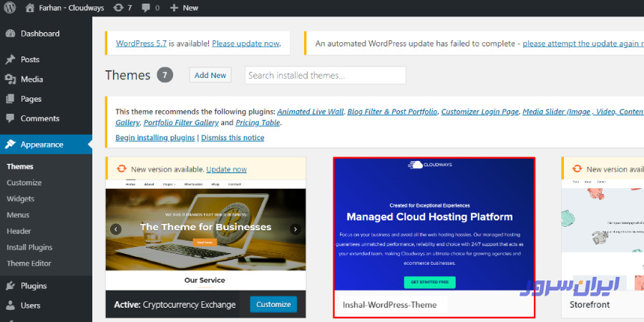The width and height of the screenshot is (644, 322).
Task: Click the Users icon in sidebar
Action: [x=10, y=306]
